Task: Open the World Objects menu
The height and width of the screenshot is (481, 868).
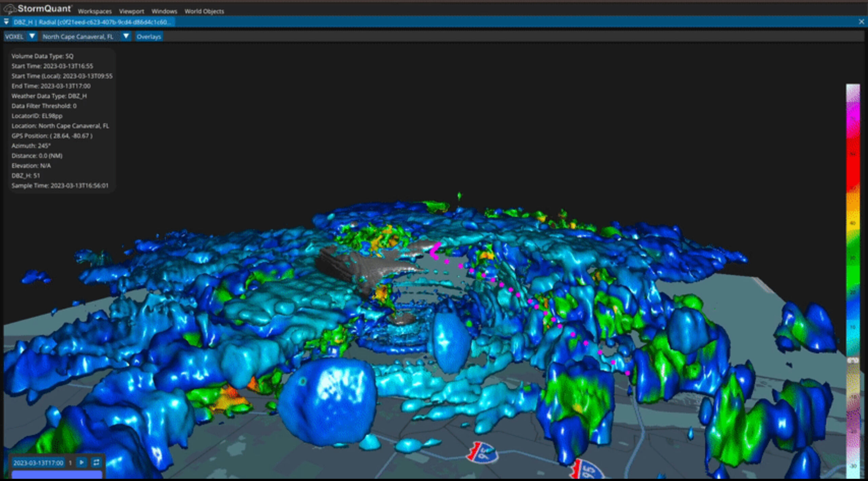Action: (x=204, y=11)
